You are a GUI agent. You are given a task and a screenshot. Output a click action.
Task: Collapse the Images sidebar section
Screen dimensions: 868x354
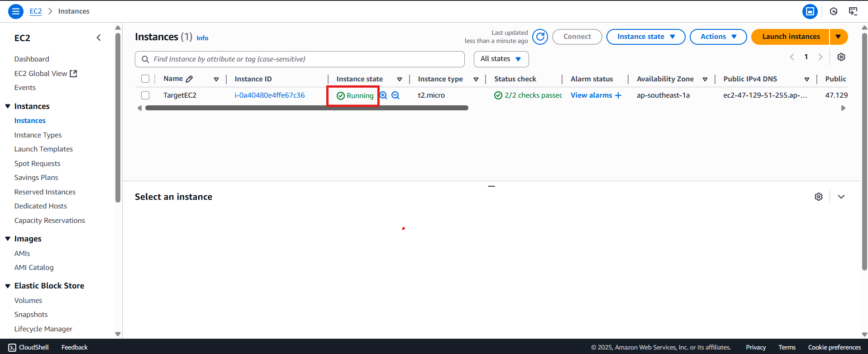tap(8, 239)
